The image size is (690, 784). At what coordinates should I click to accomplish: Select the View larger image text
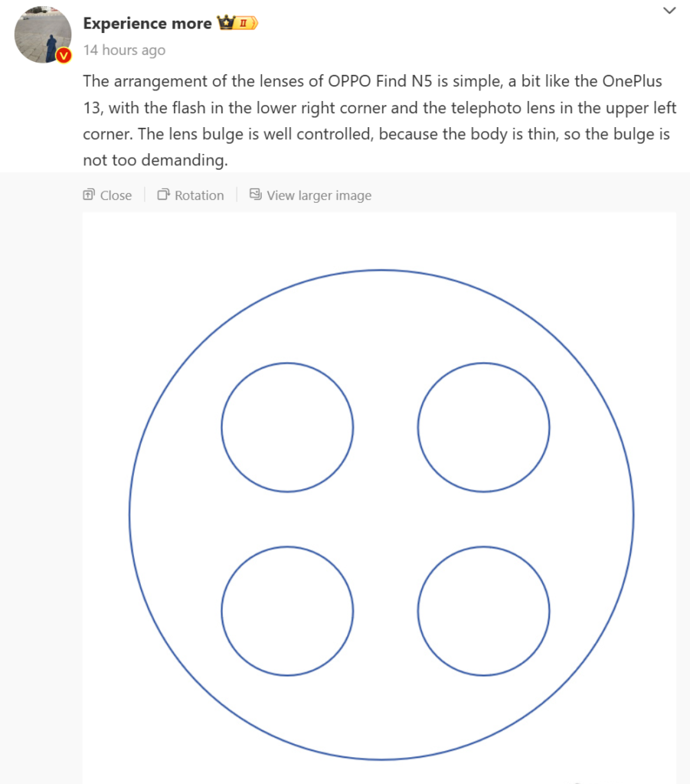click(x=319, y=195)
